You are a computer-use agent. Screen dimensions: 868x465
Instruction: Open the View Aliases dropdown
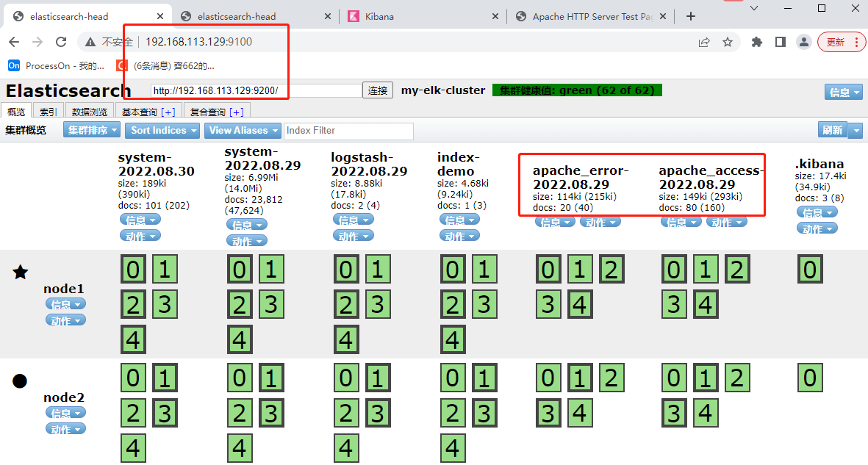[x=243, y=130]
